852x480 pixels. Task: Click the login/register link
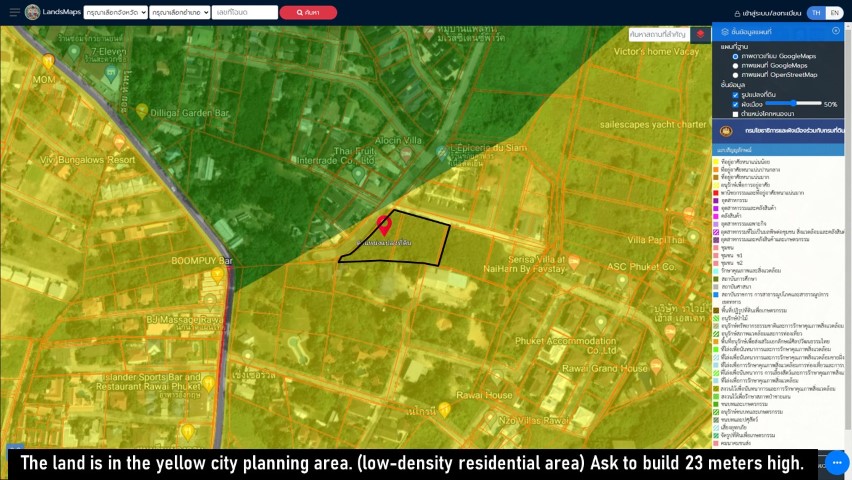[x=768, y=13]
